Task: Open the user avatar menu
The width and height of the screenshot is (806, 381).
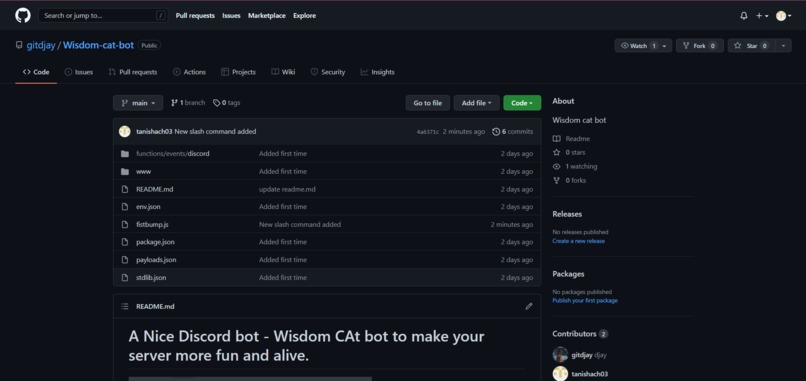Action: pos(784,16)
